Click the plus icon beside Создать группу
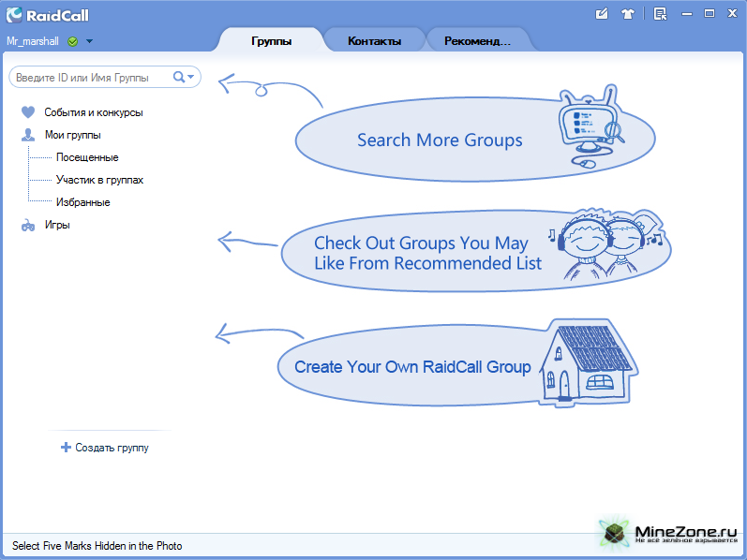The image size is (747, 560). pos(66,448)
